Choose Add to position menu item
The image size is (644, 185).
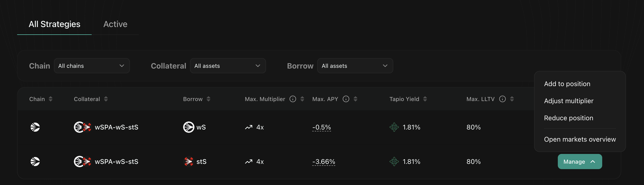point(567,84)
